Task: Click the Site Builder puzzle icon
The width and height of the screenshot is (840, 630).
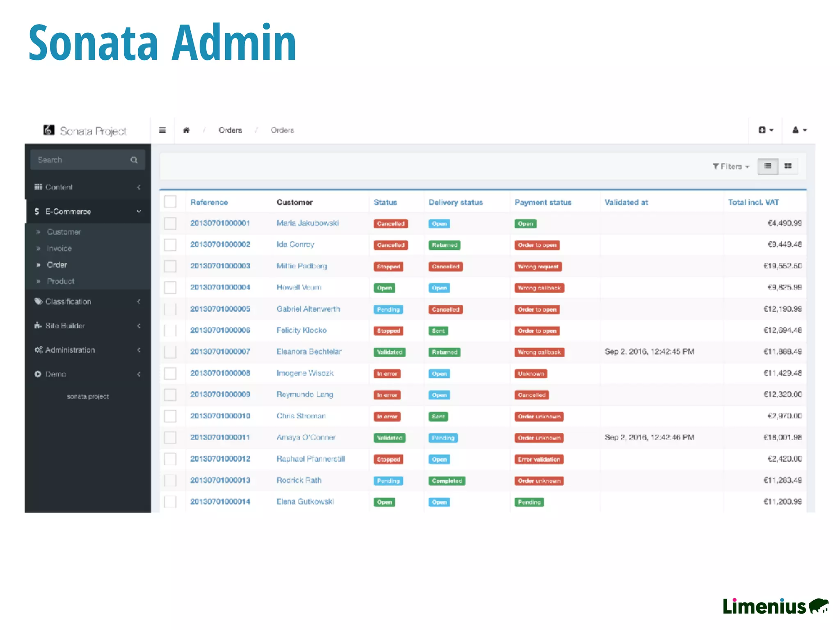Action: pos(38,325)
